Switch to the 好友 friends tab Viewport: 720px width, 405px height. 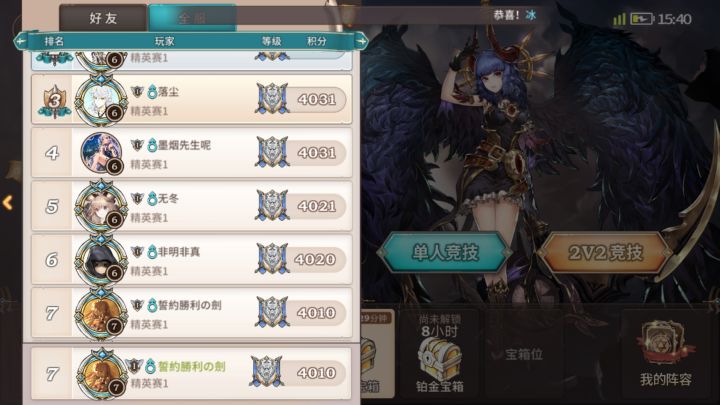(103, 18)
